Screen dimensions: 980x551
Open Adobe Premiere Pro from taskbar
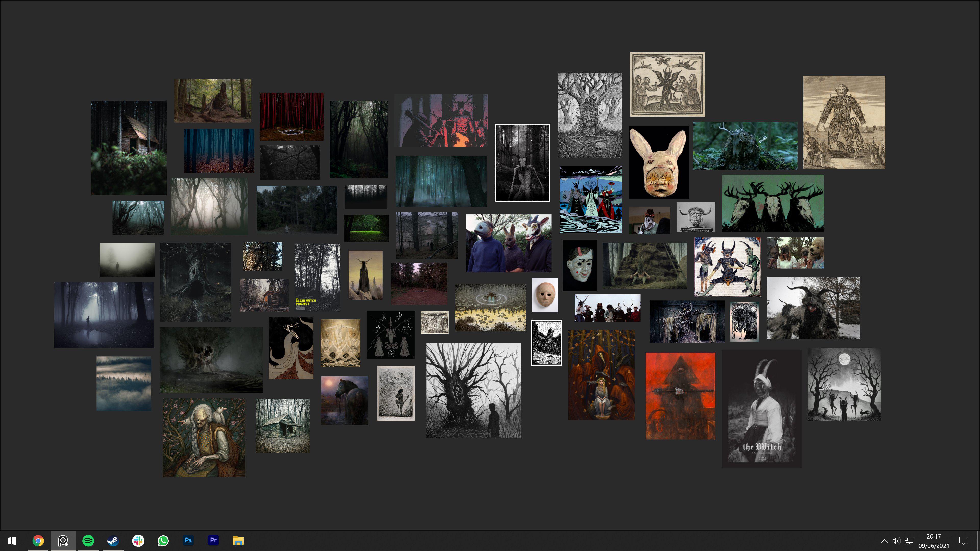(213, 540)
